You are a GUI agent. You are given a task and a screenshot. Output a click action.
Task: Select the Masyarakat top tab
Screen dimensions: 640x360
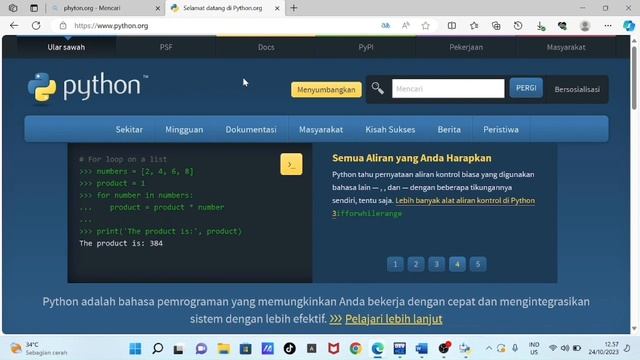point(566,47)
